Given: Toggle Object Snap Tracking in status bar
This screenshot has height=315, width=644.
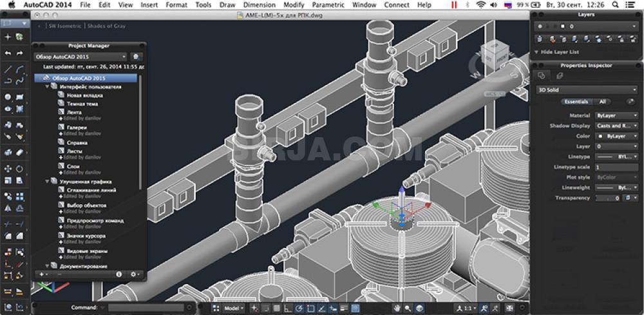Looking at the screenshot, I should pyautogui.click(x=321, y=308).
